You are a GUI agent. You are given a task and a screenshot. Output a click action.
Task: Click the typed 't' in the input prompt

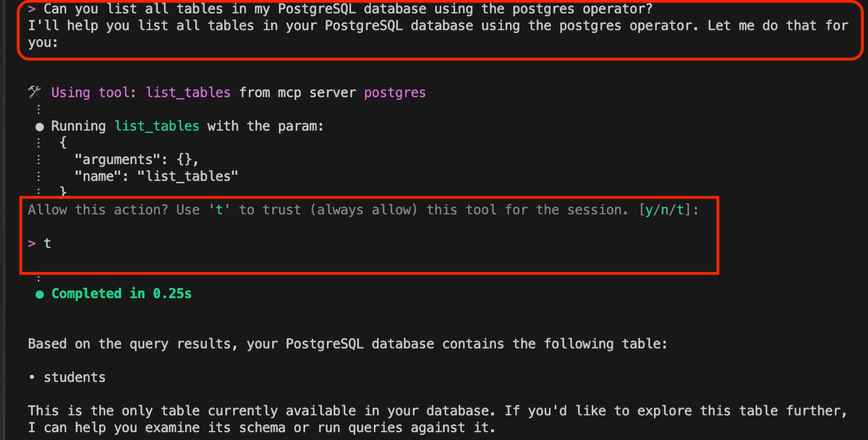tap(48, 244)
